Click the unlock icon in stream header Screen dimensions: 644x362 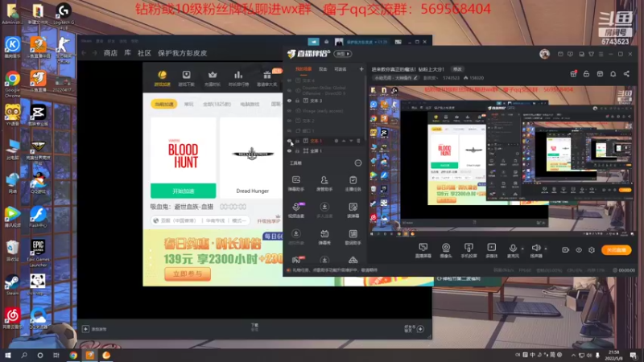(587, 74)
